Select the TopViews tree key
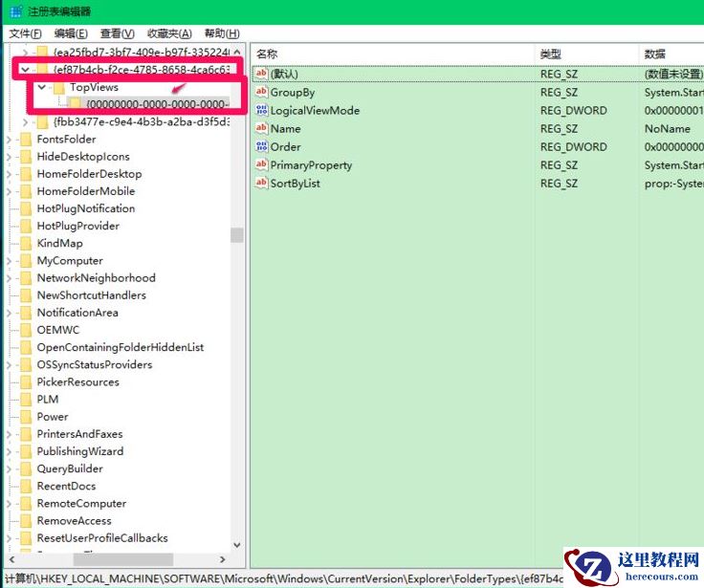Viewport: 704px width, 588px height. pos(94,87)
